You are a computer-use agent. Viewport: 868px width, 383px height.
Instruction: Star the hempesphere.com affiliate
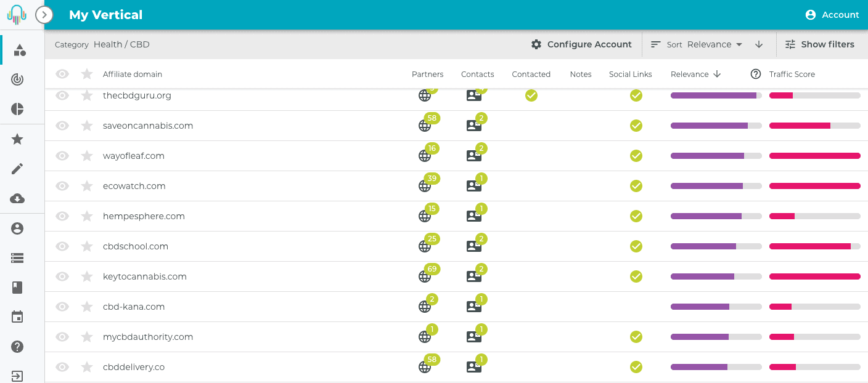click(87, 216)
